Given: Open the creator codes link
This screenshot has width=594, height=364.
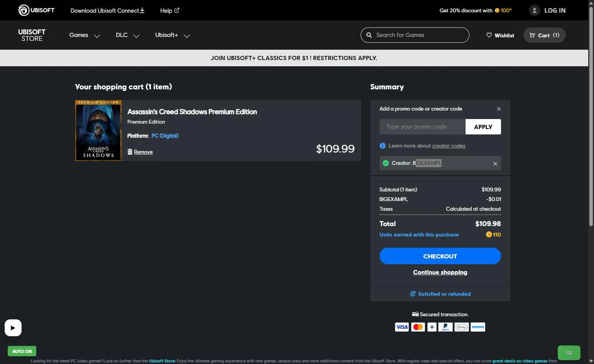Looking at the screenshot, I should [449, 146].
